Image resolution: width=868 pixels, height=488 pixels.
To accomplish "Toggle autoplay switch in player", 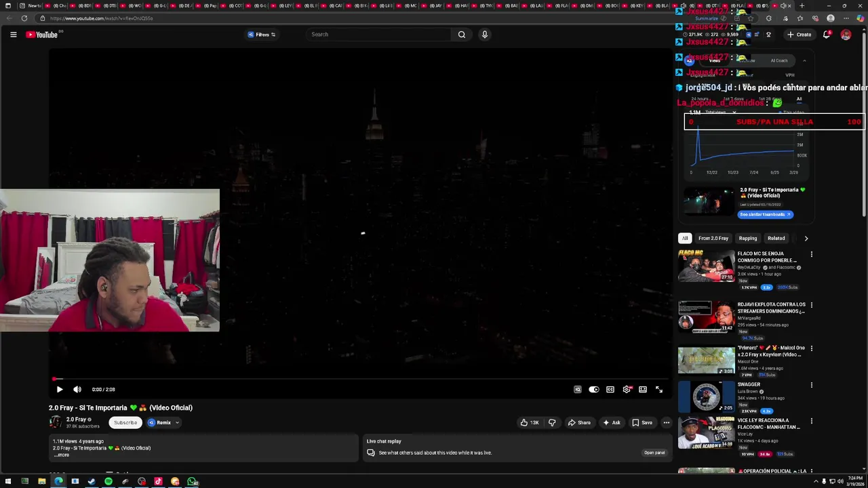I will point(594,390).
